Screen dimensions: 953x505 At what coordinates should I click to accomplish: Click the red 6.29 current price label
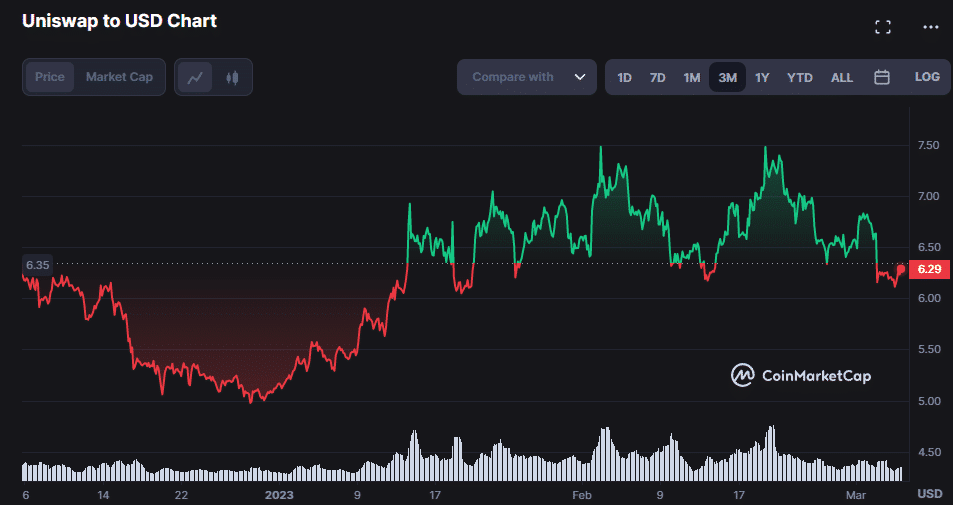pyautogui.click(x=929, y=269)
